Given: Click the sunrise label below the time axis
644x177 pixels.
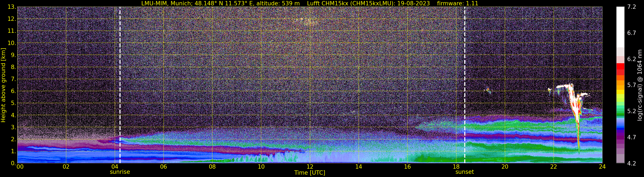Looking at the screenshot, I should pos(120,172).
